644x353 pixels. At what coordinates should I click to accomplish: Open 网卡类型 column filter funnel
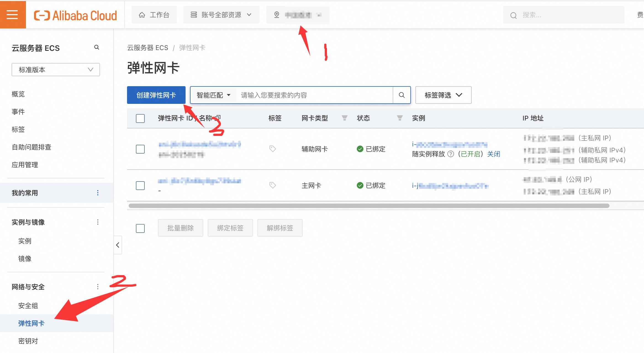(344, 118)
